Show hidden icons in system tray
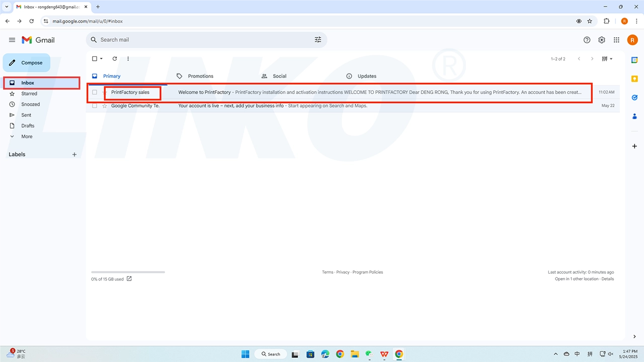The image size is (644, 362). [555, 354]
